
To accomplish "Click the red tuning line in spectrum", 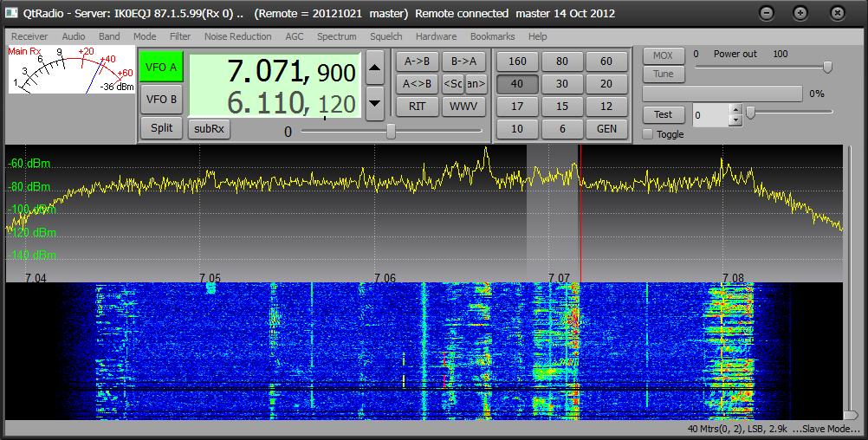I will tap(580, 213).
